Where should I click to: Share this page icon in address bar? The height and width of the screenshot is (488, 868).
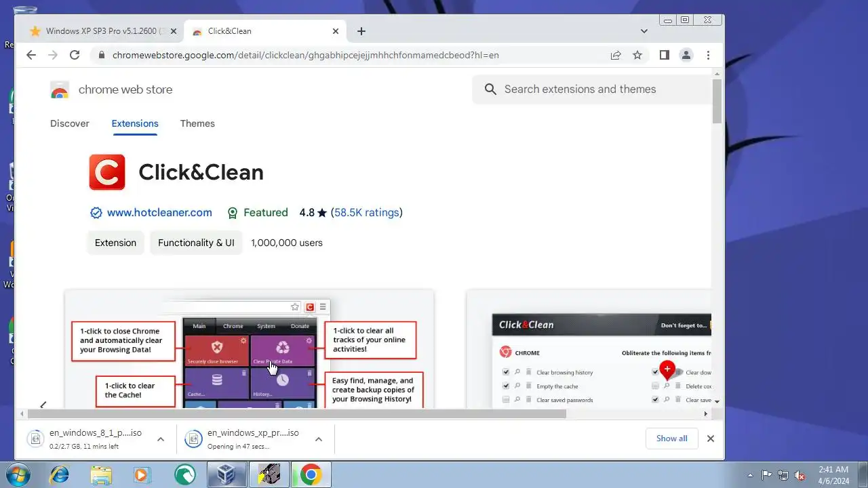click(616, 55)
